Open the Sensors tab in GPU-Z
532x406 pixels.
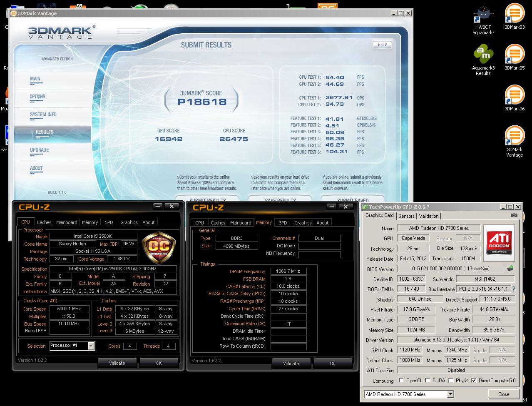[x=406, y=216]
